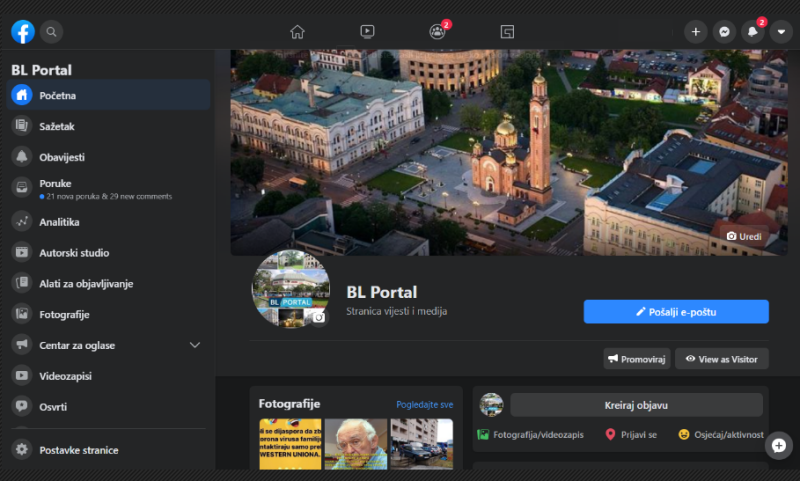
Task: Click the Facebook logo icon
Action: coord(22,32)
